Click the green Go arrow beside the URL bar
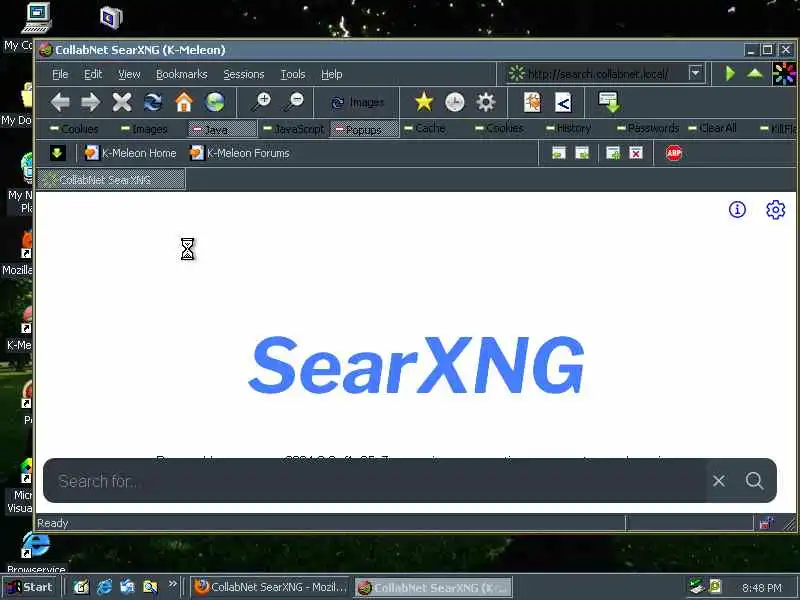Screen dimensions: 800x600 (730, 73)
